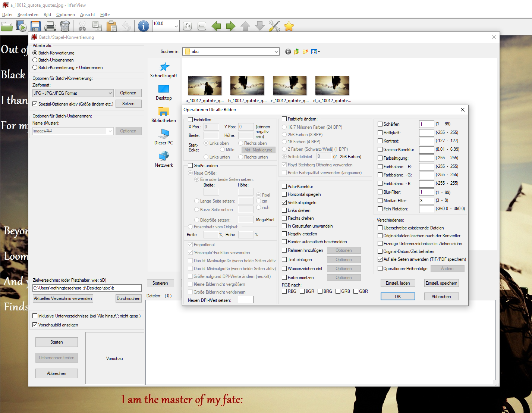Image resolution: width=532 pixels, height=413 pixels.
Task: Uncheck Vertikal spiegeln
Action: pyautogui.click(x=284, y=203)
